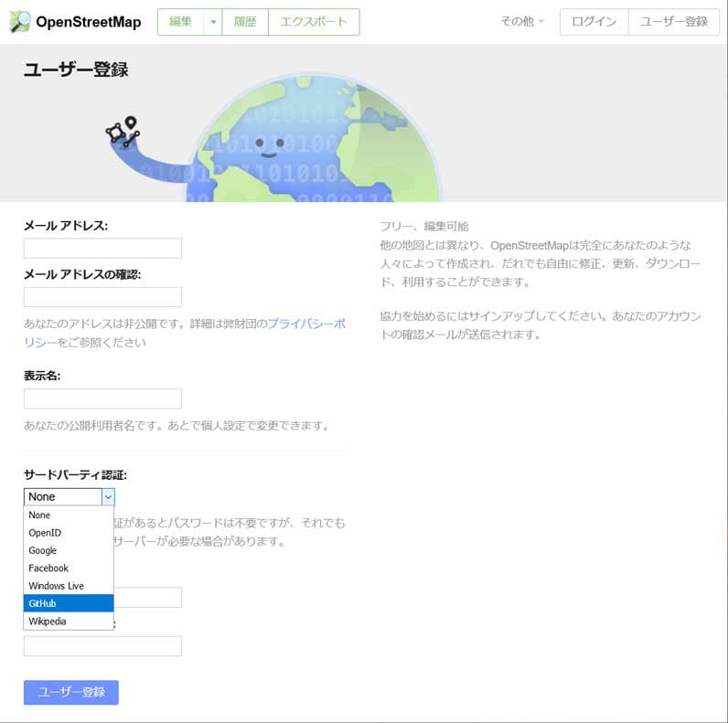Click the OpenStreetMap magnifier logo icon
Viewport: 728px width, 723px height.
pos(20,22)
